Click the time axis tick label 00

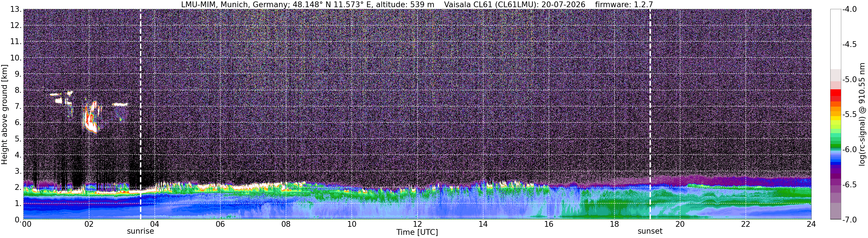click(x=26, y=224)
